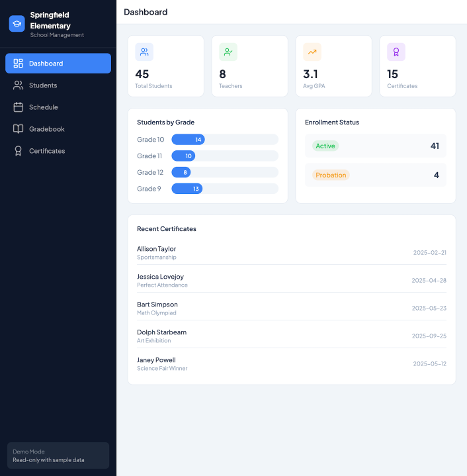Select Bart Simpson certificate row
Screen dimensions: 467x476
[x=292, y=308]
